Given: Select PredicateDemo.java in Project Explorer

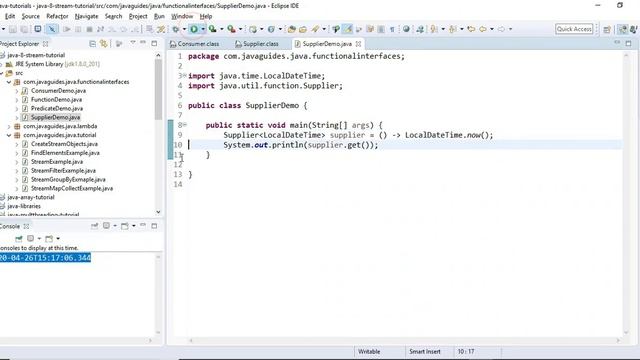Looking at the screenshot, I should click(57, 109).
